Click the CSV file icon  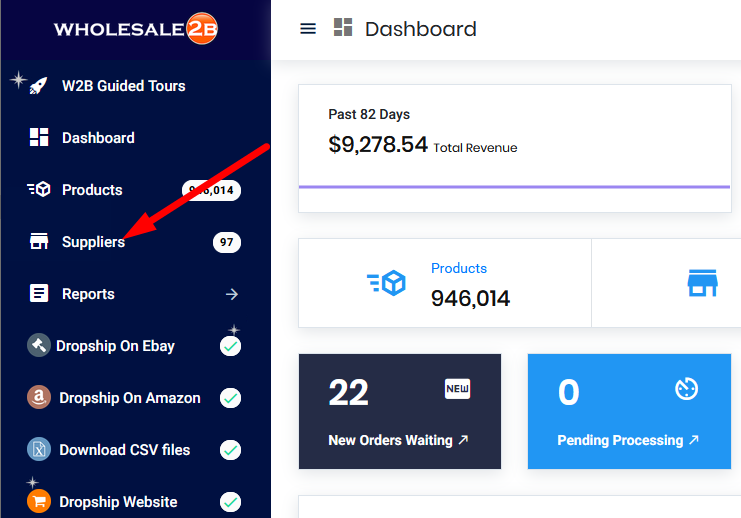(x=39, y=449)
